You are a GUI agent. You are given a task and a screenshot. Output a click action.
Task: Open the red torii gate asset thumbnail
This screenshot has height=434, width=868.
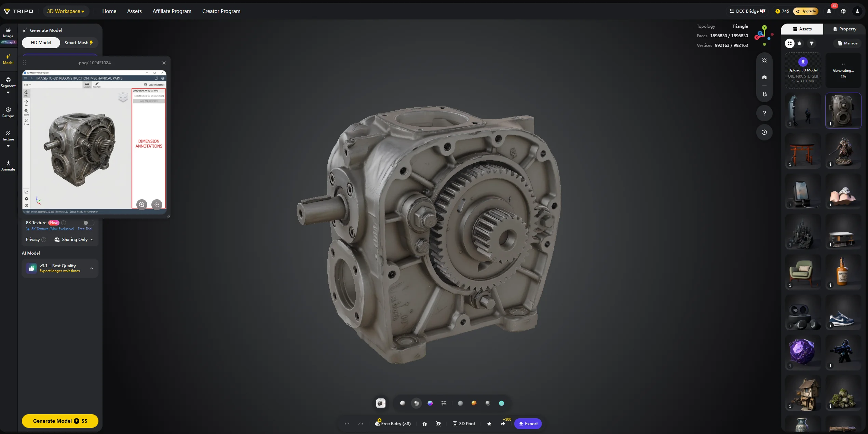[x=803, y=151]
